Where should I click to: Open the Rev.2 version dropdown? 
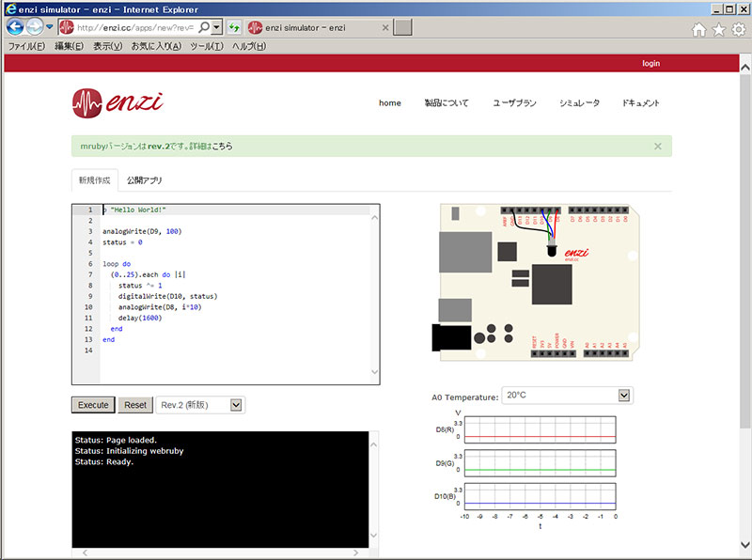tap(200, 404)
